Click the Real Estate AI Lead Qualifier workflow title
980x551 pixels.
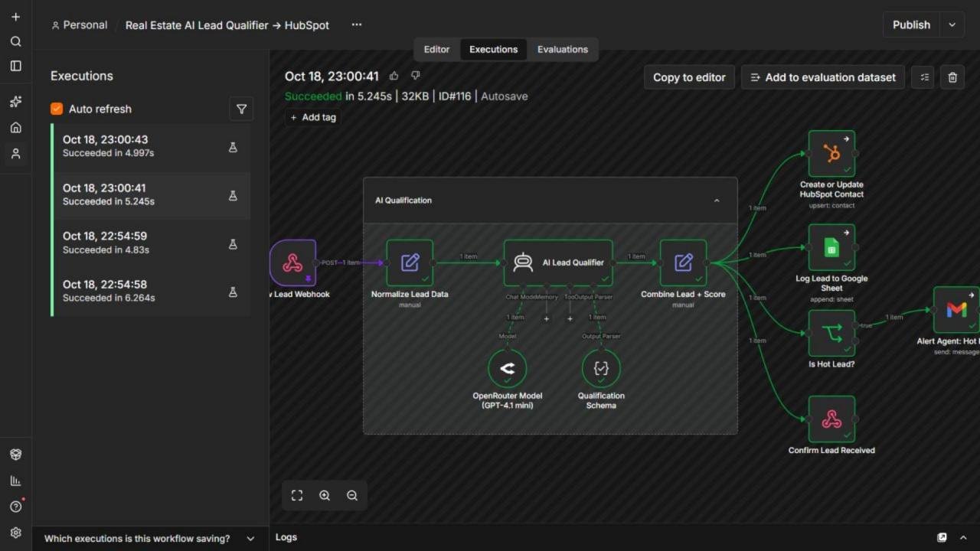point(227,25)
